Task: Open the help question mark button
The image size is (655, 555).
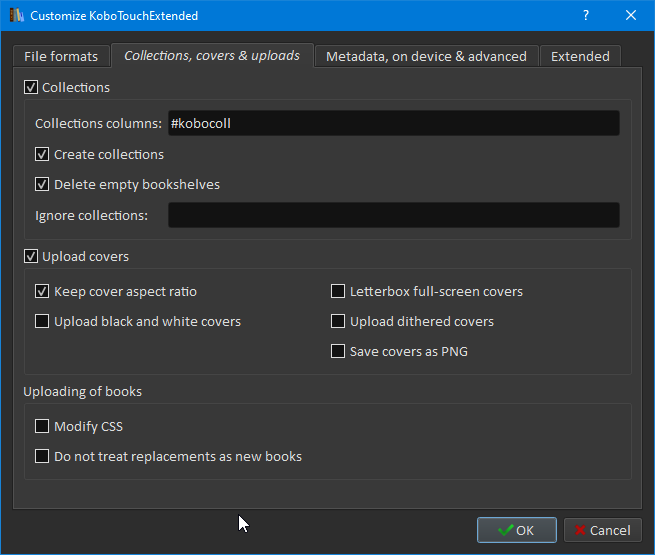Action: (586, 15)
